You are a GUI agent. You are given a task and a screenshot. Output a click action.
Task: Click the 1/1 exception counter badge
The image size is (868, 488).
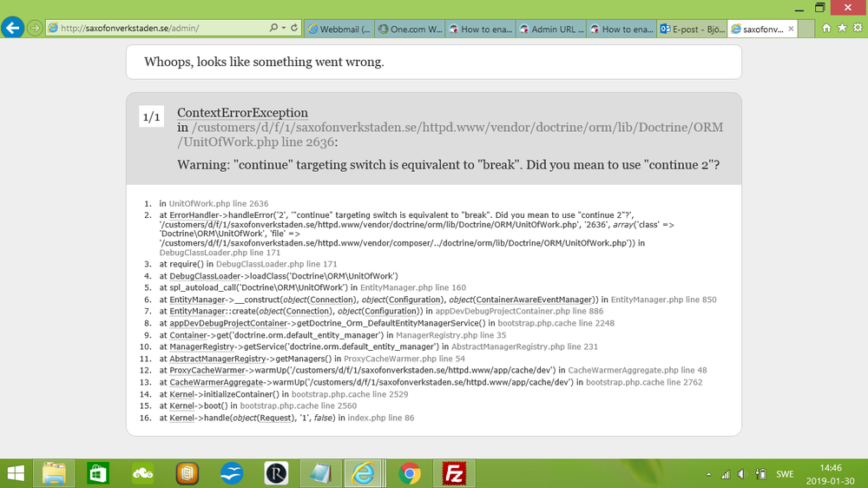click(x=151, y=117)
